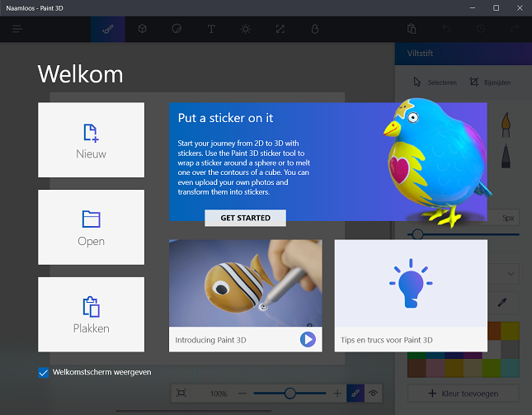Image resolution: width=532 pixels, height=415 pixels.
Task: Click the brush thickness slider handle
Action: pos(417,234)
